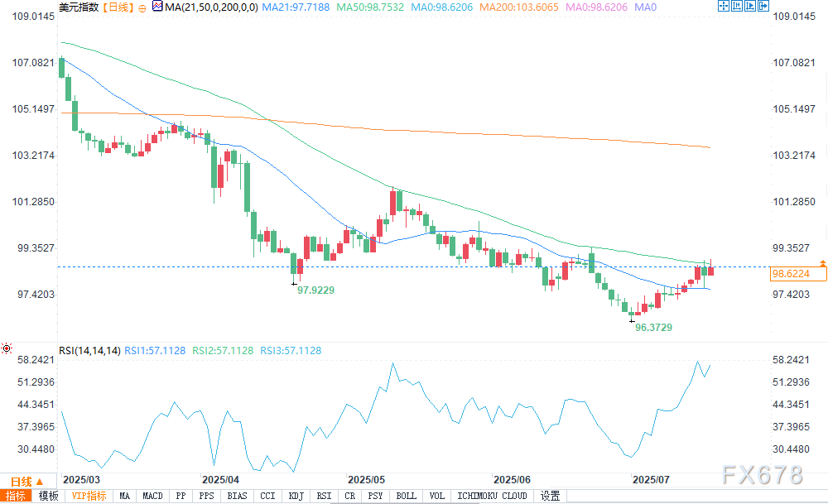
Task: Click the orange circle icon beside 日线
Action: tap(142, 8)
